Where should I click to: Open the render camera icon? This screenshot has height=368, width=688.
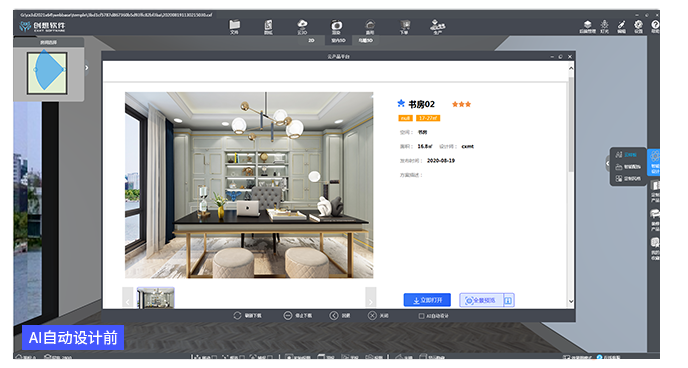(336, 26)
